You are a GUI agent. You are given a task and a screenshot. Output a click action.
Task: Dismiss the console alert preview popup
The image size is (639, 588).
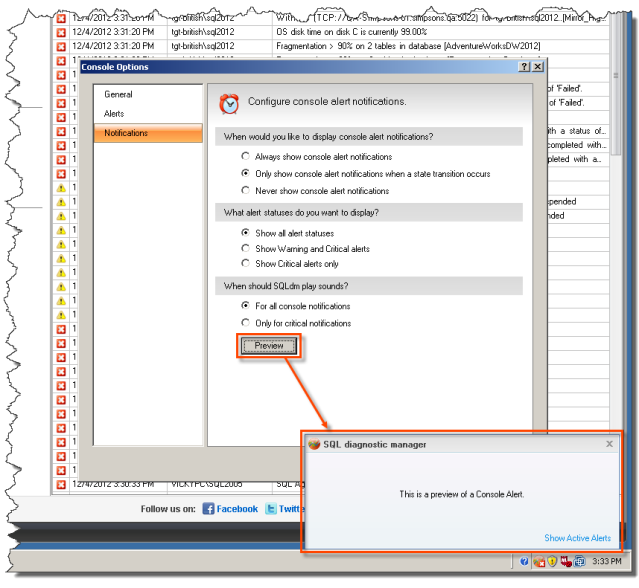[x=609, y=444]
